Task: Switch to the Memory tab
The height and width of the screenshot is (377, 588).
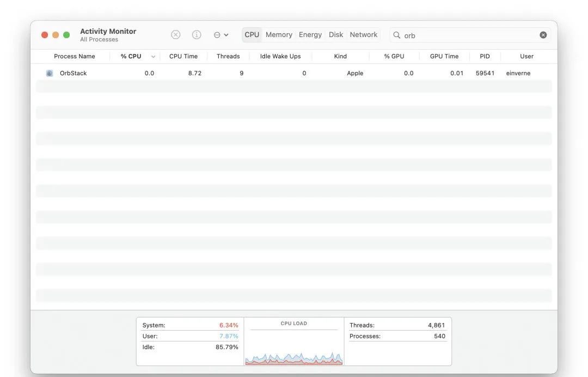Action: [x=279, y=35]
